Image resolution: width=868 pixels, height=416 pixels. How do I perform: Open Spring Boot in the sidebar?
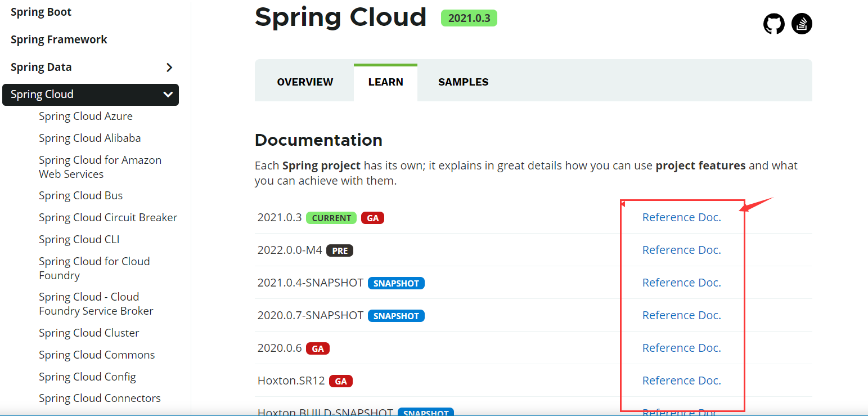tap(41, 12)
